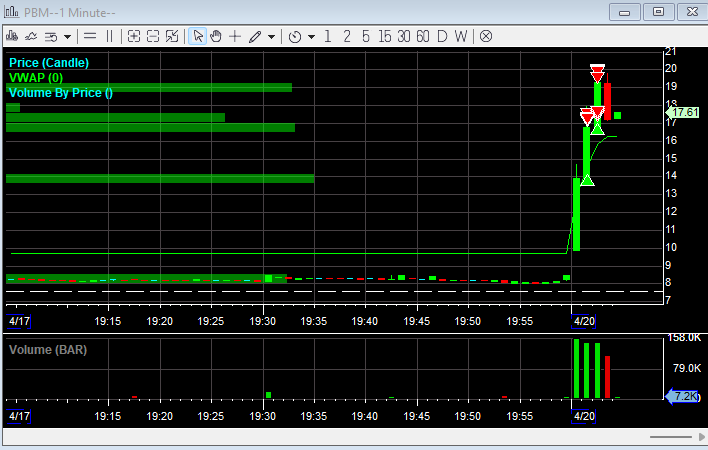
Task: Click the zoom out minus icon
Action: (x=153, y=36)
